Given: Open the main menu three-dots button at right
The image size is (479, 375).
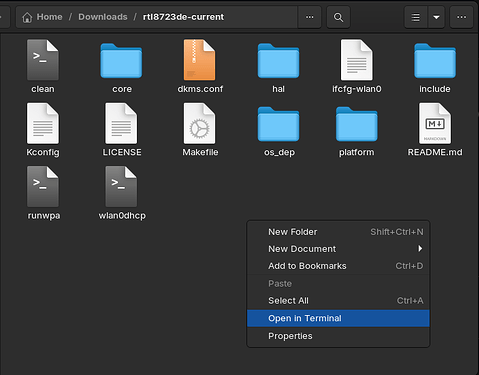Looking at the screenshot, I should [462, 17].
